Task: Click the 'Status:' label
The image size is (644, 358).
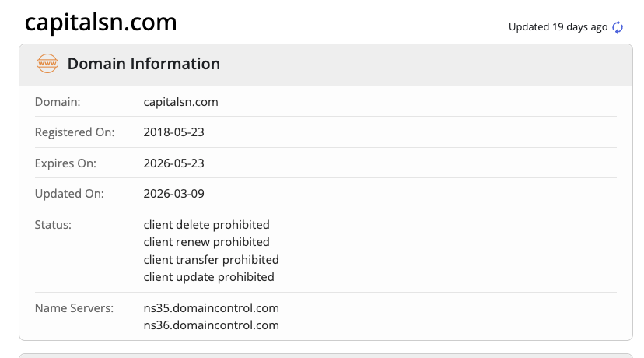Action: [x=54, y=225]
